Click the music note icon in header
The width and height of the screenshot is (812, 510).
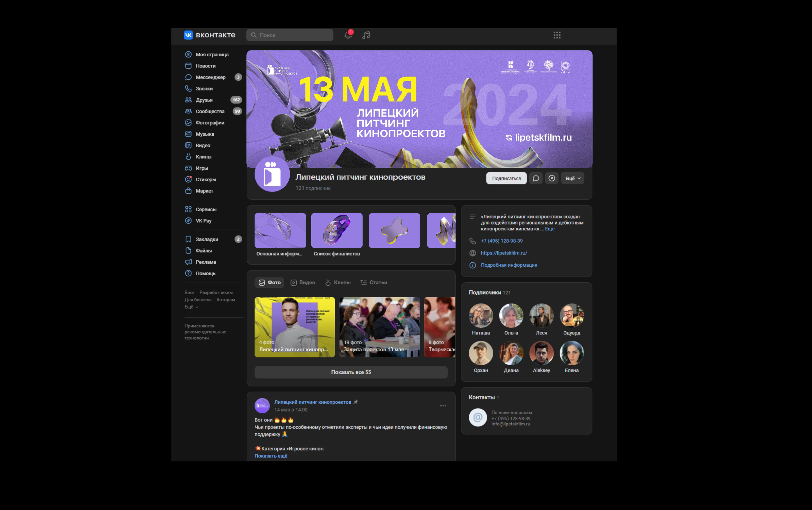366,35
